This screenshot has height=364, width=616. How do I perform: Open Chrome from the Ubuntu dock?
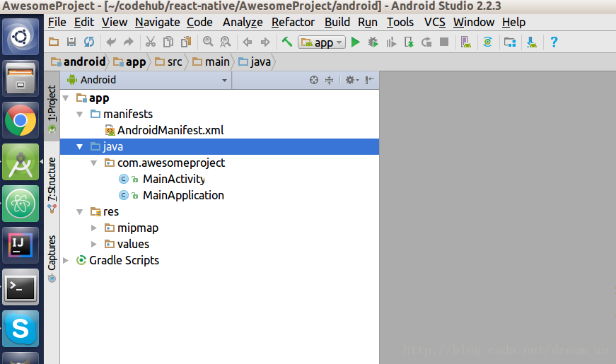pos(21,120)
